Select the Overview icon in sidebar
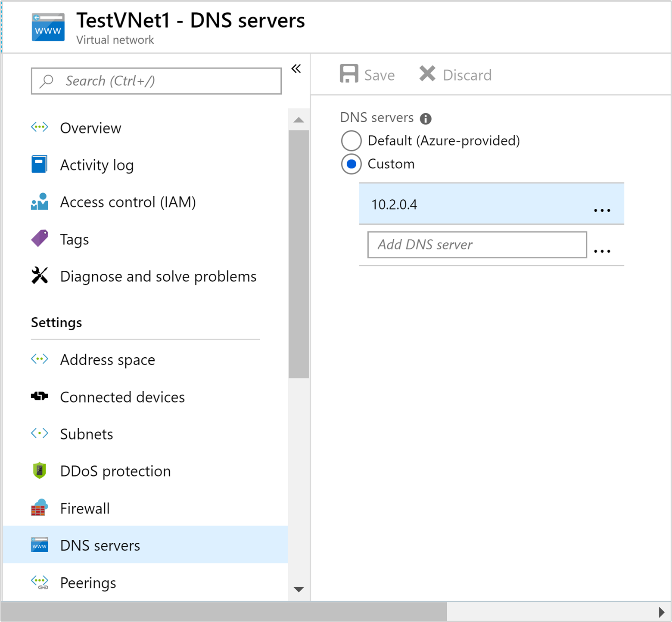 tap(39, 127)
